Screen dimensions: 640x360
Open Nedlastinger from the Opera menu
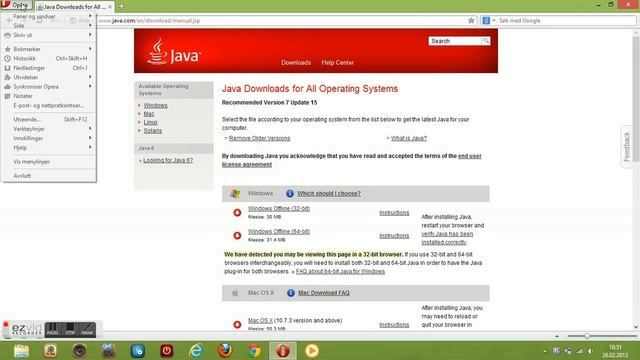pos(49,68)
